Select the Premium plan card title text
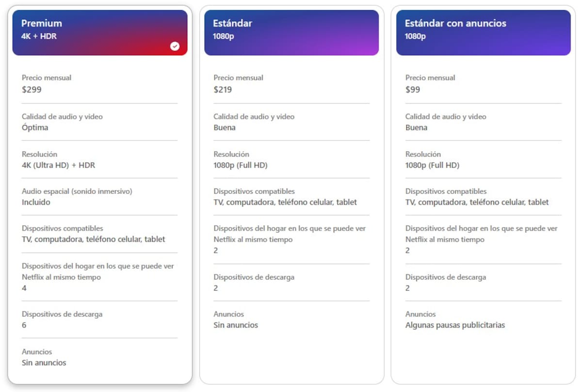582x392 pixels. tap(42, 23)
